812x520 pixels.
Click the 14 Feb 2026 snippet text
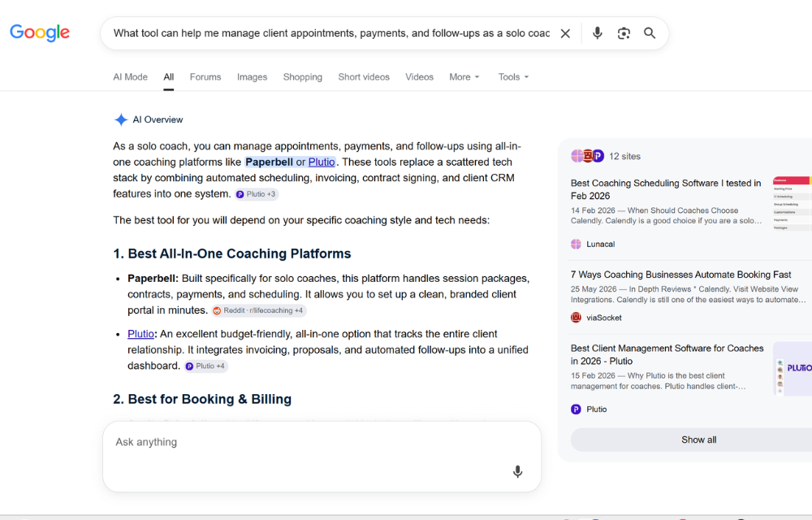666,215
